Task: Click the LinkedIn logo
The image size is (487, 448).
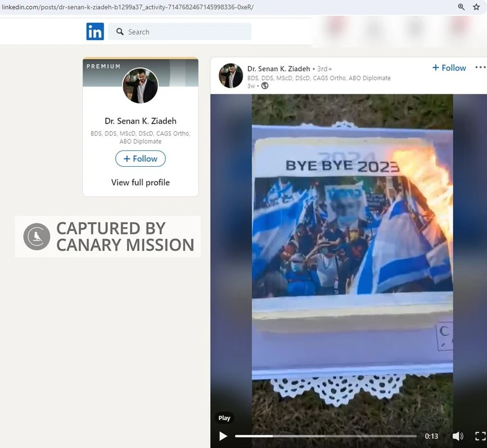Action: (x=95, y=31)
